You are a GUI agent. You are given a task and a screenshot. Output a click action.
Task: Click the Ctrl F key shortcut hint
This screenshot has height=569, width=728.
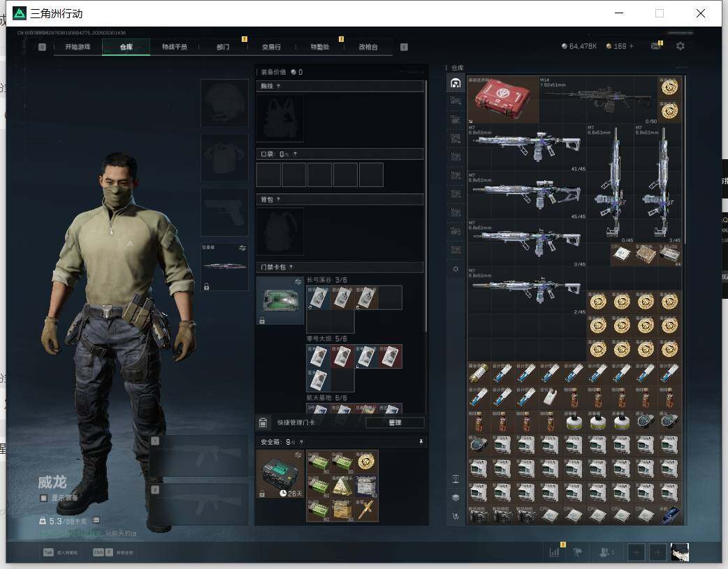tap(113, 552)
